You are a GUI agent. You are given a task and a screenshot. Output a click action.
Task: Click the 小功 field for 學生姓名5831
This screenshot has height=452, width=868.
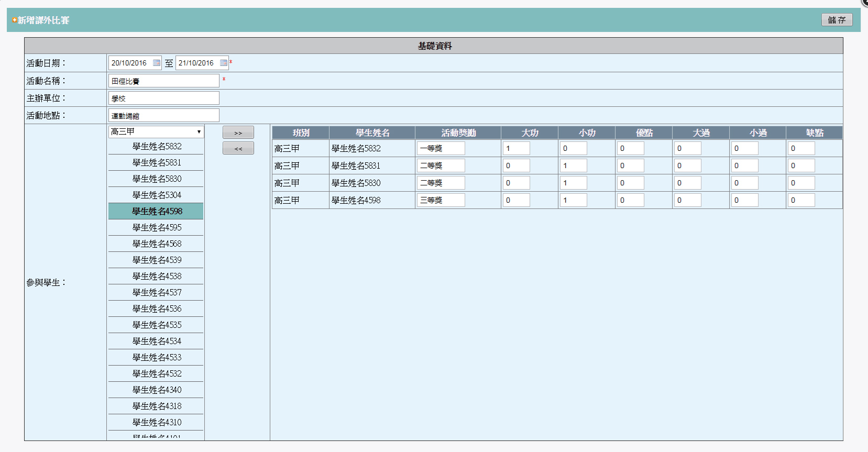(573, 166)
